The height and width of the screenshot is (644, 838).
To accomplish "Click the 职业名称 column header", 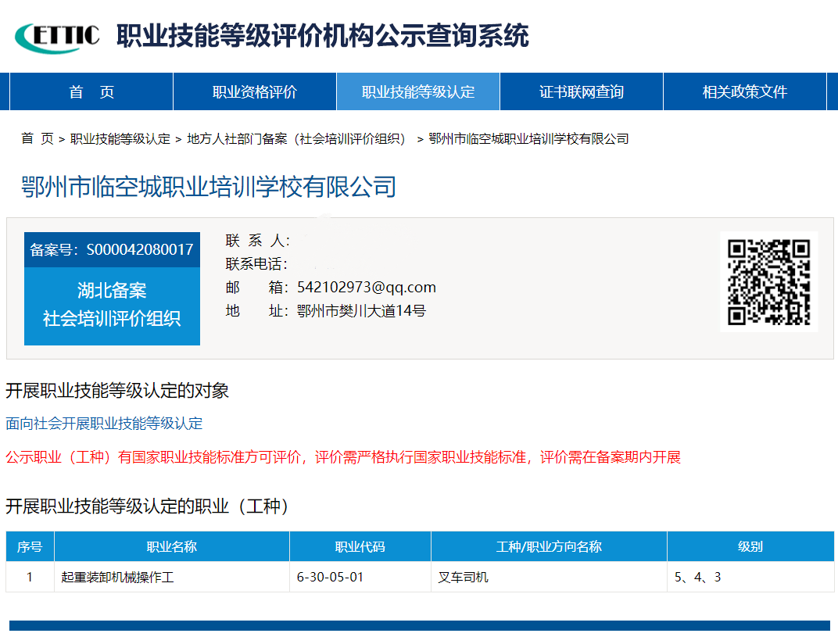I will coord(172,547).
